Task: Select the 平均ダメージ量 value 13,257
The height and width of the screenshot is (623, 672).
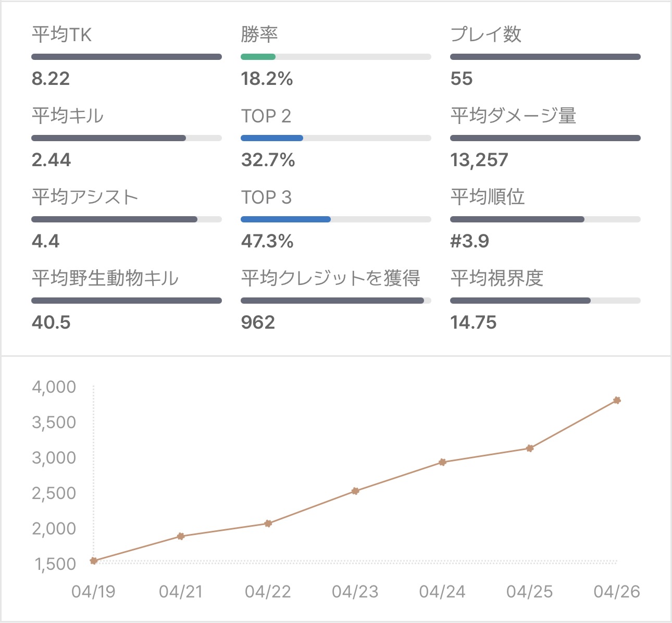Action: pyautogui.click(x=479, y=160)
